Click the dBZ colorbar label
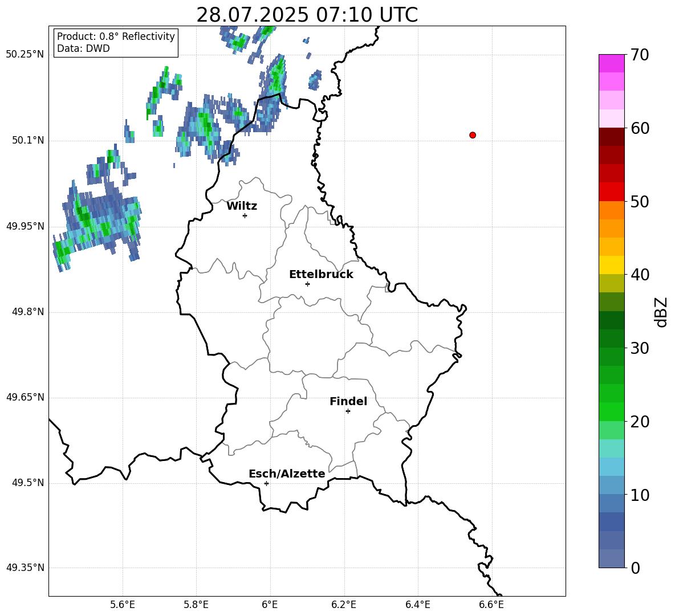This screenshot has width=675, height=616. point(662,312)
